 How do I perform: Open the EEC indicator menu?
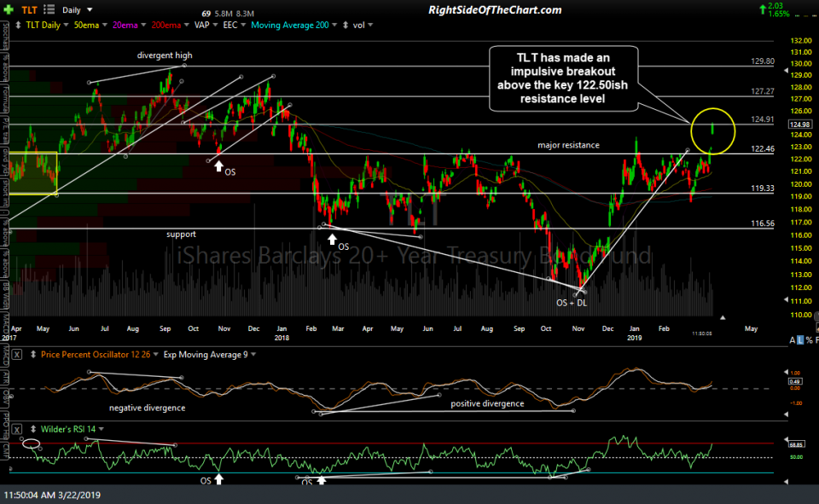pyautogui.click(x=232, y=25)
